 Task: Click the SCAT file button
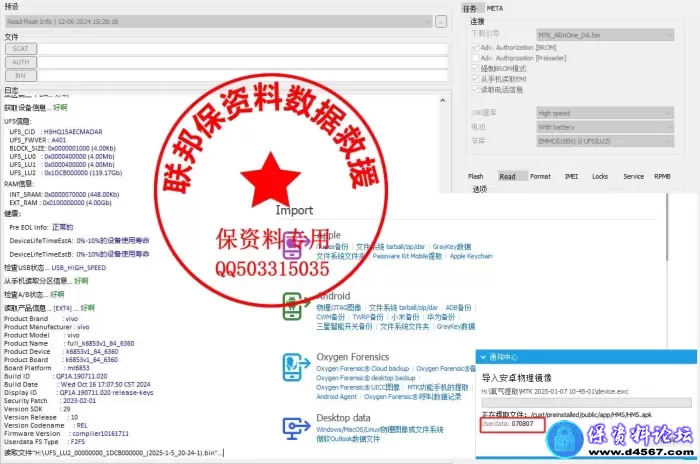[x=21, y=49]
